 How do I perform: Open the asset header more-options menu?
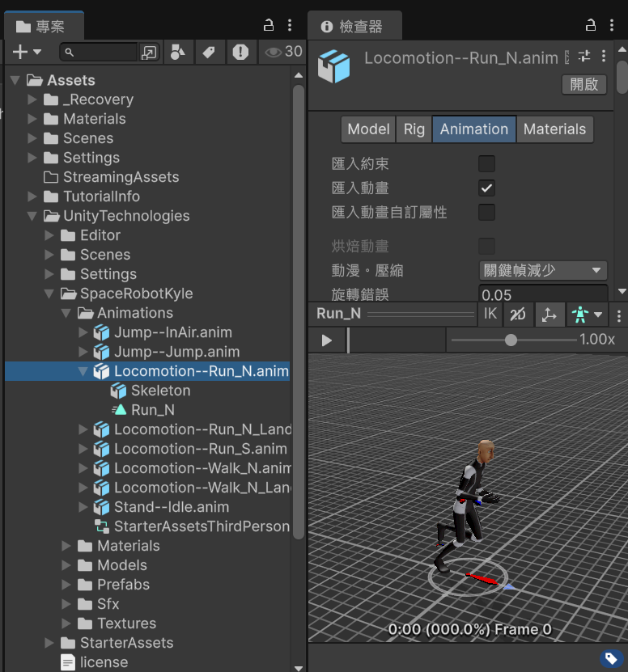(x=604, y=56)
